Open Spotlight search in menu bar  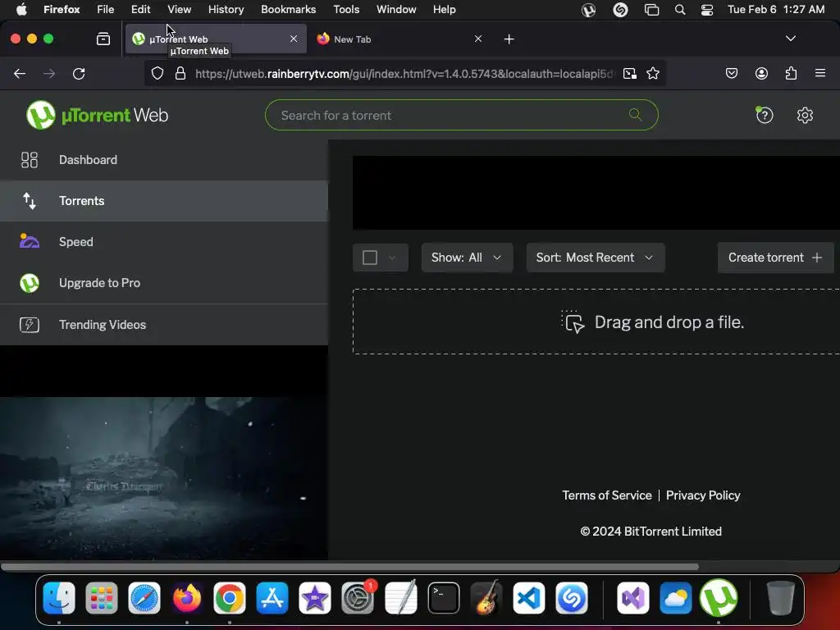point(679,10)
